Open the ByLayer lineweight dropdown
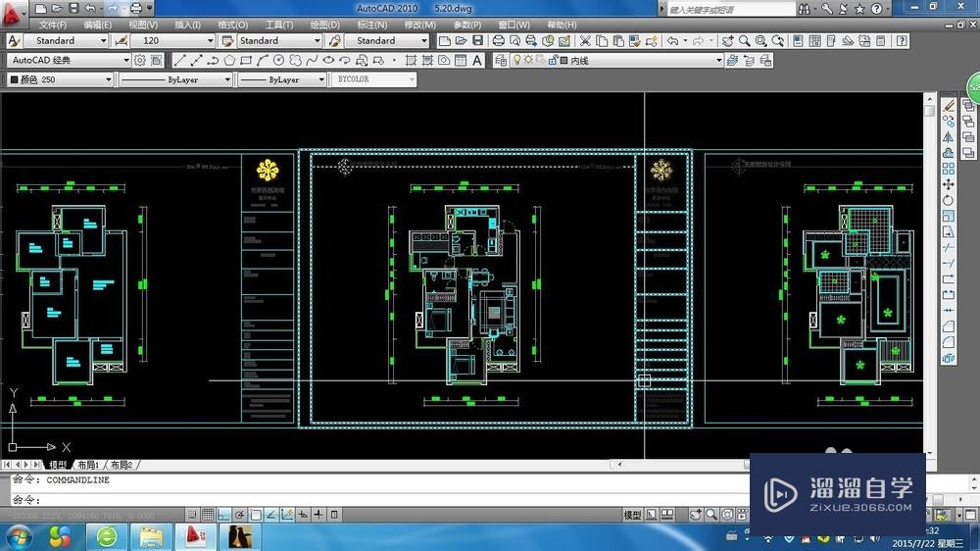This screenshot has width=980, height=551. (282, 79)
